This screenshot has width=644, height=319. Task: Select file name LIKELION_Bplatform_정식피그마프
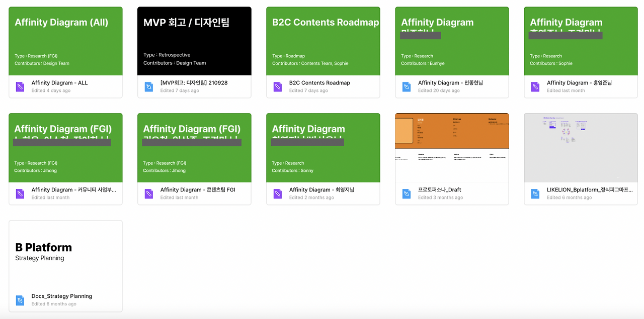pyautogui.click(x=590, y=190)
